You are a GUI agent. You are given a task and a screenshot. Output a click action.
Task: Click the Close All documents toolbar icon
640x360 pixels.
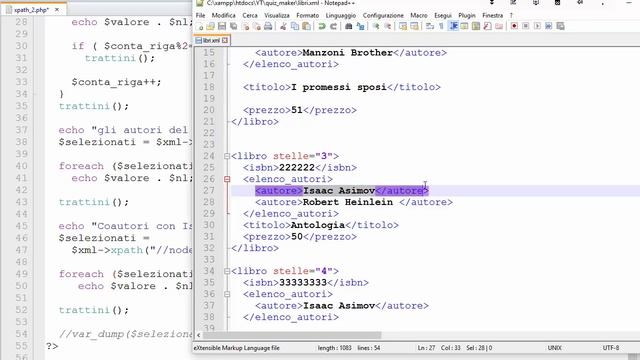(256, 27)
